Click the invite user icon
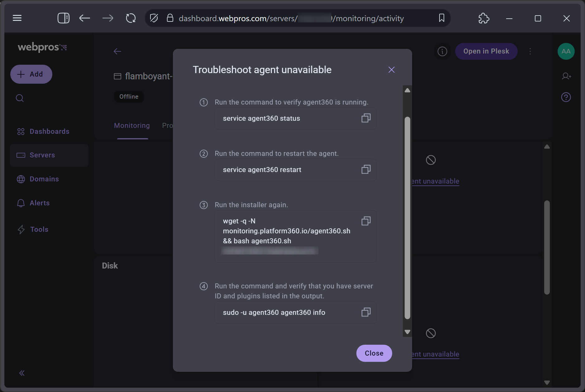This screenshot has width=585, height=392. [x=566, y=76]
